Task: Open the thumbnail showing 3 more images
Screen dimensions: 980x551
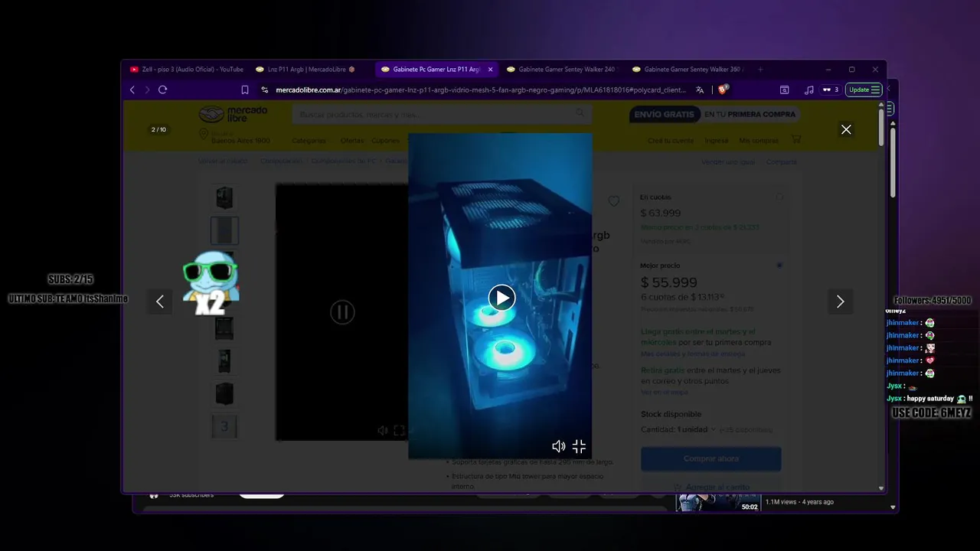Action: [224, 426]
